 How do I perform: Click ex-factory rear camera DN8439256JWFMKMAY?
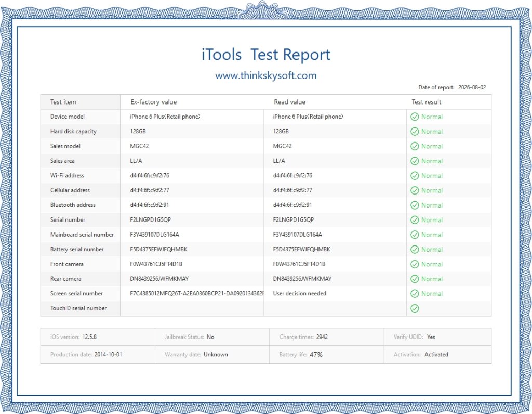pyautogui.click(x=159, y=279)
